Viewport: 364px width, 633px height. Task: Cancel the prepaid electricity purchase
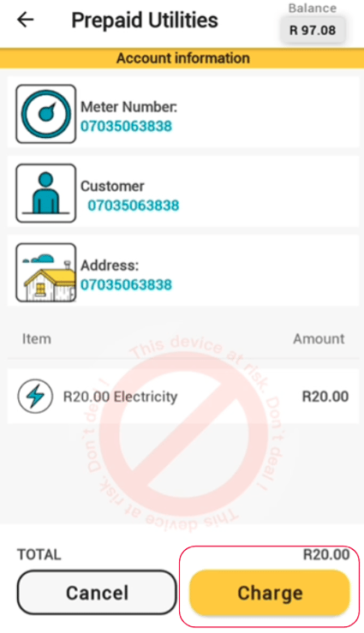pos(97,593)
